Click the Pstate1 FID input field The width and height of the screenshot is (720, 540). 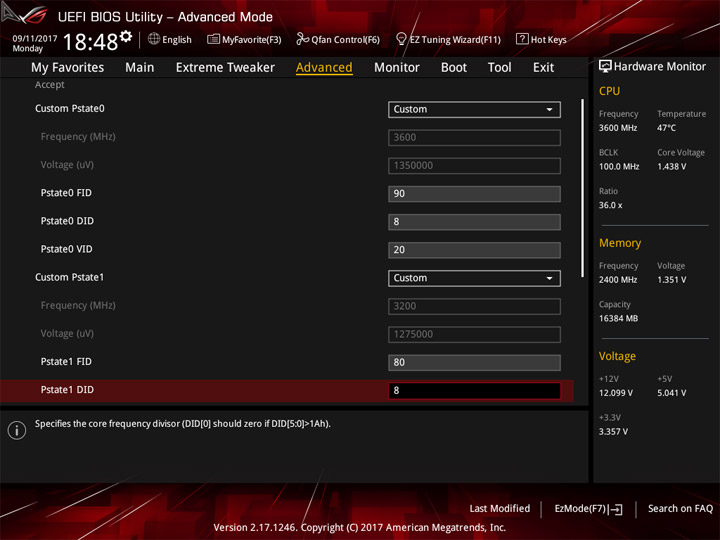474,362
